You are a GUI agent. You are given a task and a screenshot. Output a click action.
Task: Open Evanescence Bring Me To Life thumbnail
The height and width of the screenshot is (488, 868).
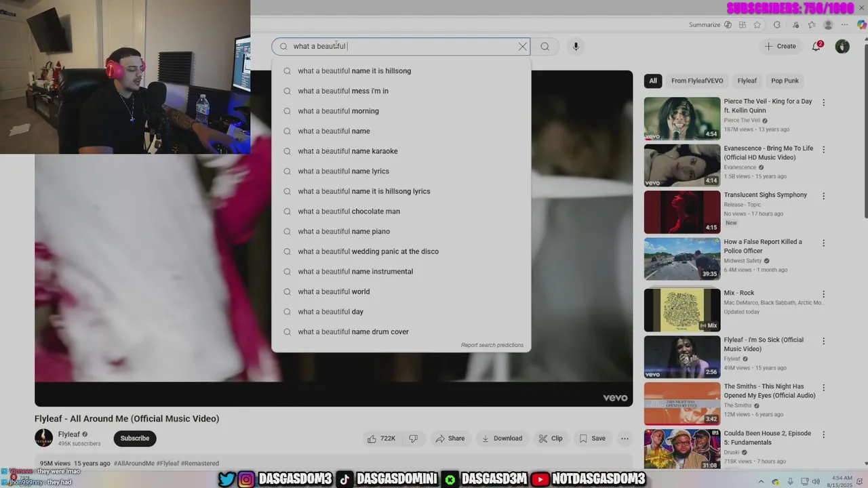682,165
